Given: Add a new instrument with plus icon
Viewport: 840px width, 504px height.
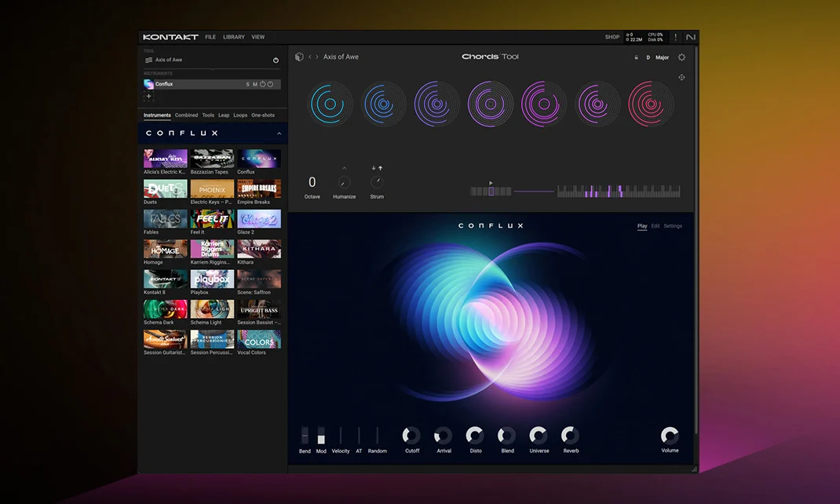Looking at the screenshot, I should click(148, 97).
